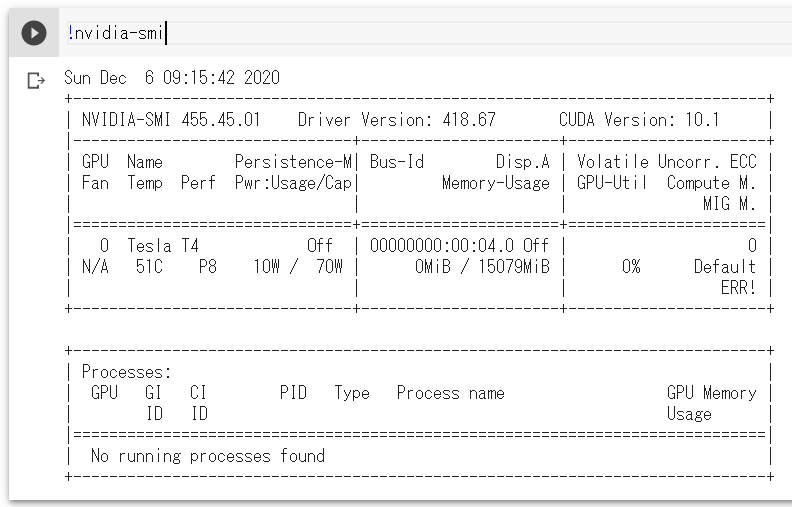Select the 'Memory-Usage' header text

point(496,183)
